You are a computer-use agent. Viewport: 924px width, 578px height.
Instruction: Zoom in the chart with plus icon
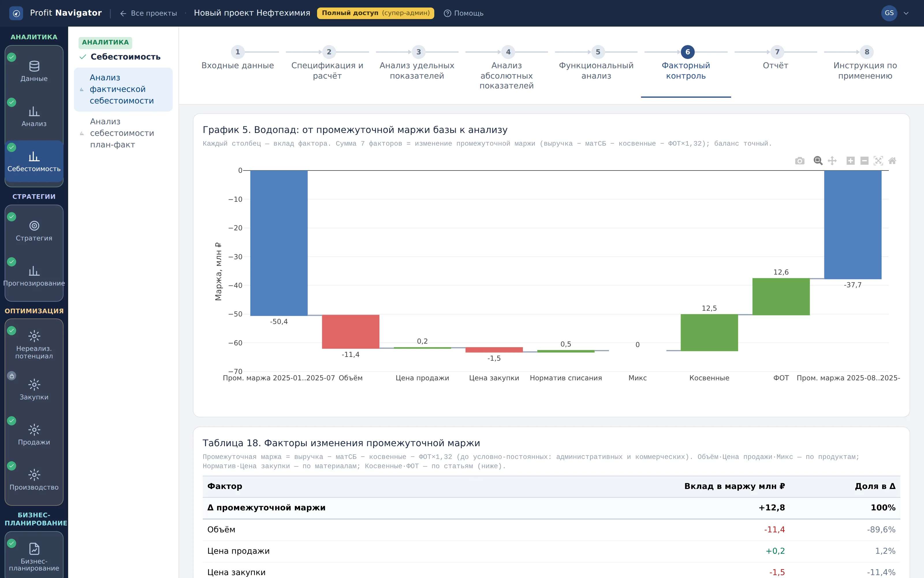pos(850,161)
